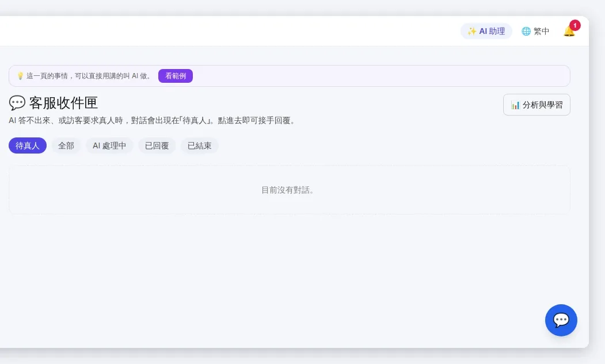
Task: Open the floating blue chat bubble
Action: coord(561,320)
